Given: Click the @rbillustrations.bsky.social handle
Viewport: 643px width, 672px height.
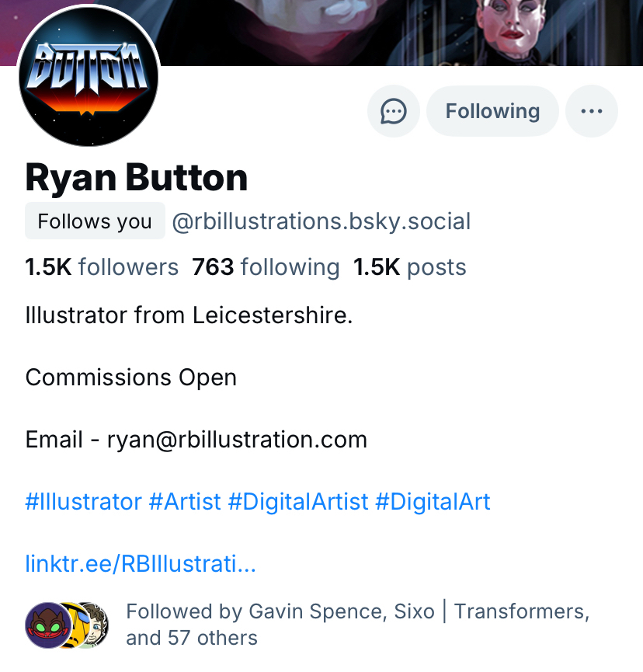Looking at the screenshot, I should [321, 221].
